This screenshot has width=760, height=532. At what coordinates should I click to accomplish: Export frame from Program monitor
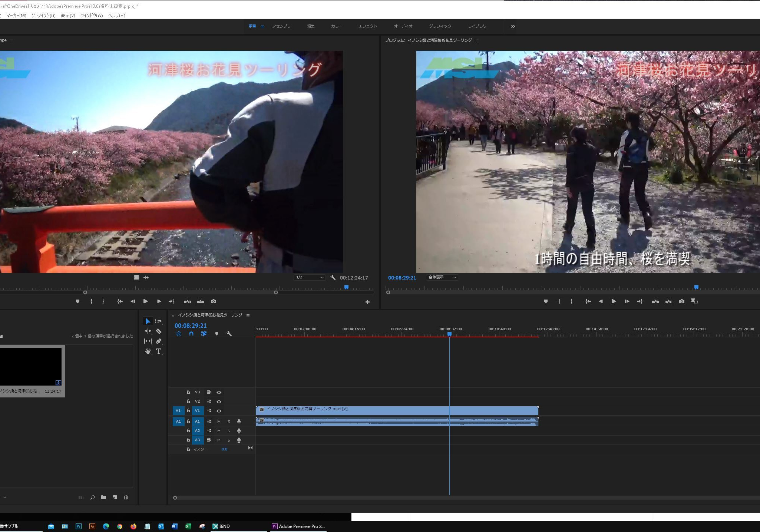[x=681, y=301]
